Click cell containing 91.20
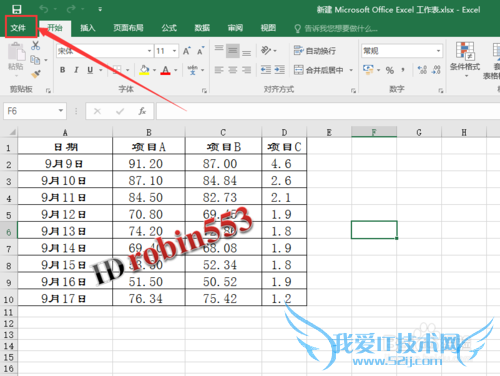This screenshot has width=500, height=376. coord(149,164)
